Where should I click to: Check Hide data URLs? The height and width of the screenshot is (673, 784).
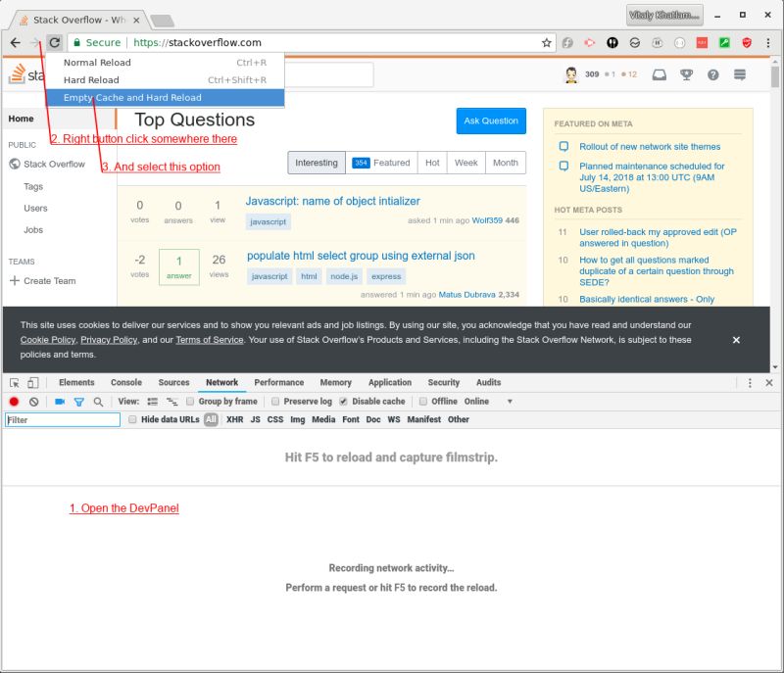(132, 419)
